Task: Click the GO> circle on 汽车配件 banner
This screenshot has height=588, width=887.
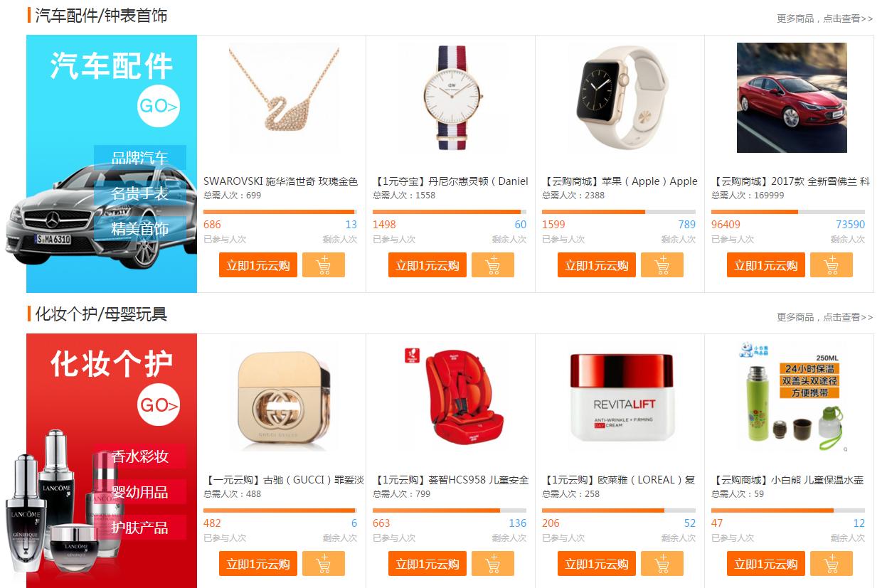Action: point(159,106)
